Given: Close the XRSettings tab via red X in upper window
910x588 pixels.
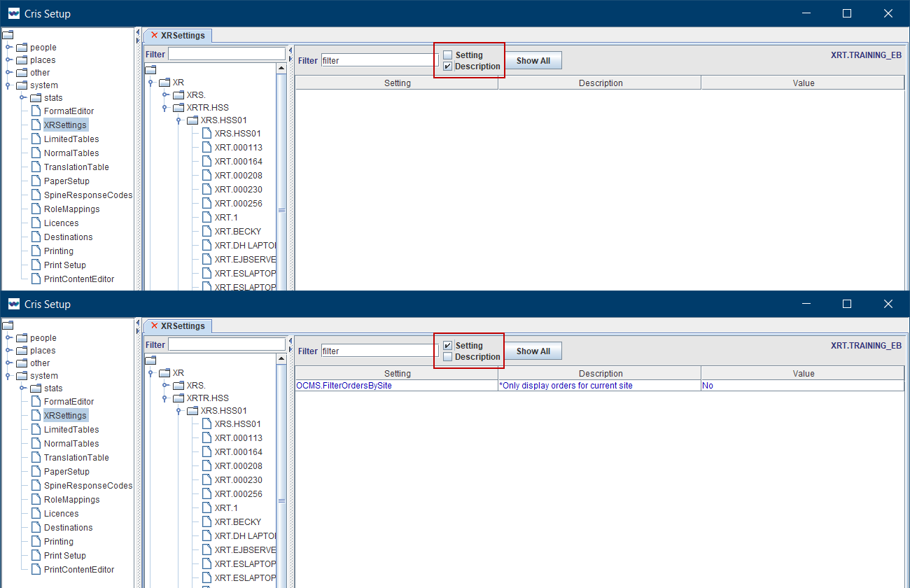Looking at the screenshot, I should (154, 35).
